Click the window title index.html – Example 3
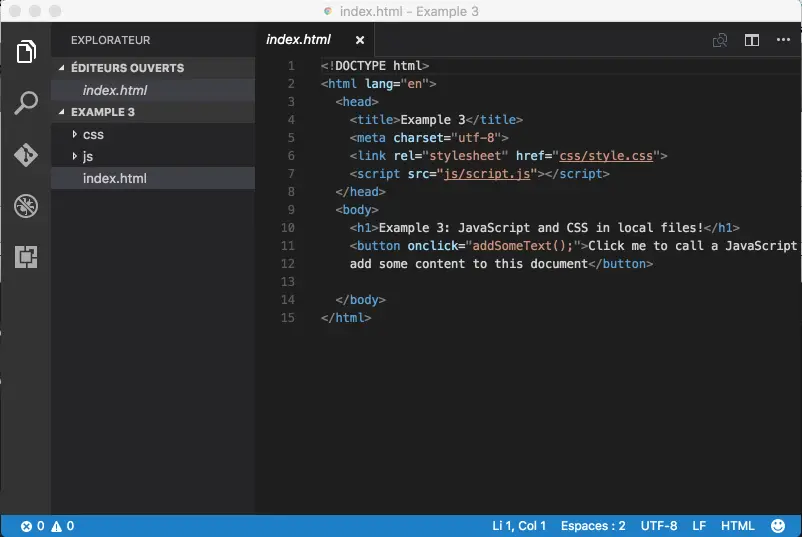 [x=409, y=11]
